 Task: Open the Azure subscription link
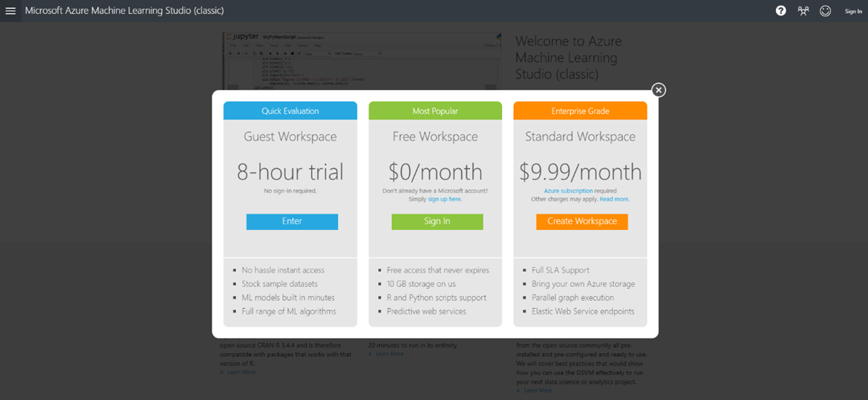(568, 191)
